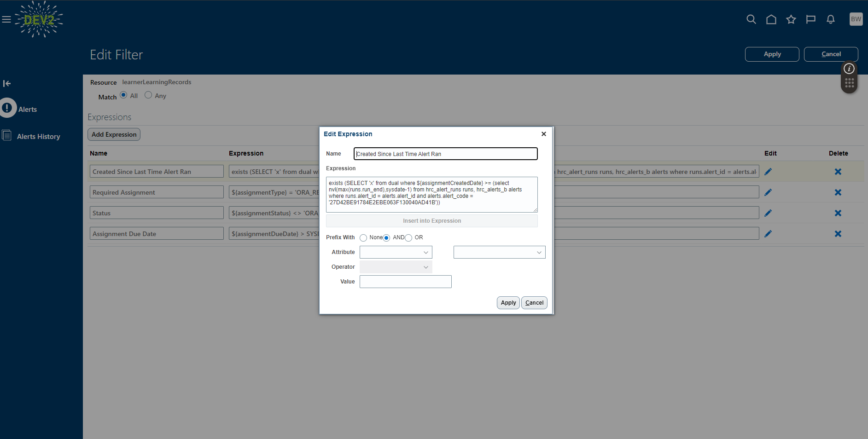This screenshot has height=439, width=868.
Task: Click the Alerts History document icon
Action: (x=6, y=135)
